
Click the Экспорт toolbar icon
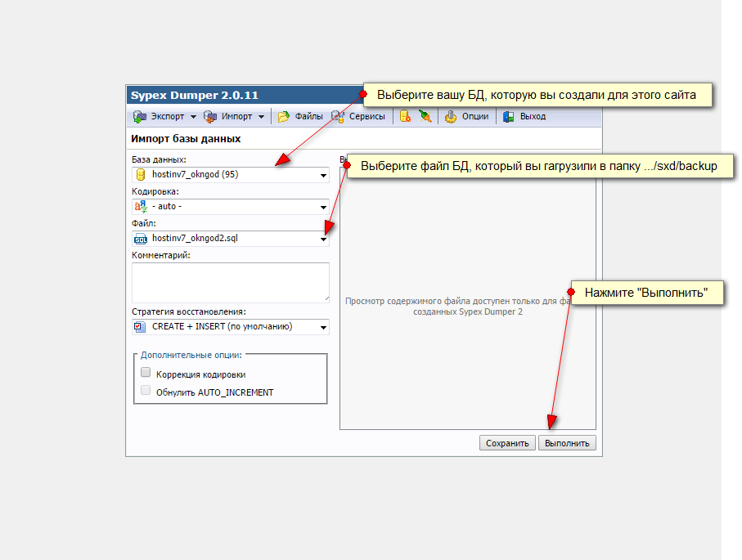pyautogui.click(x=140, y=117)
